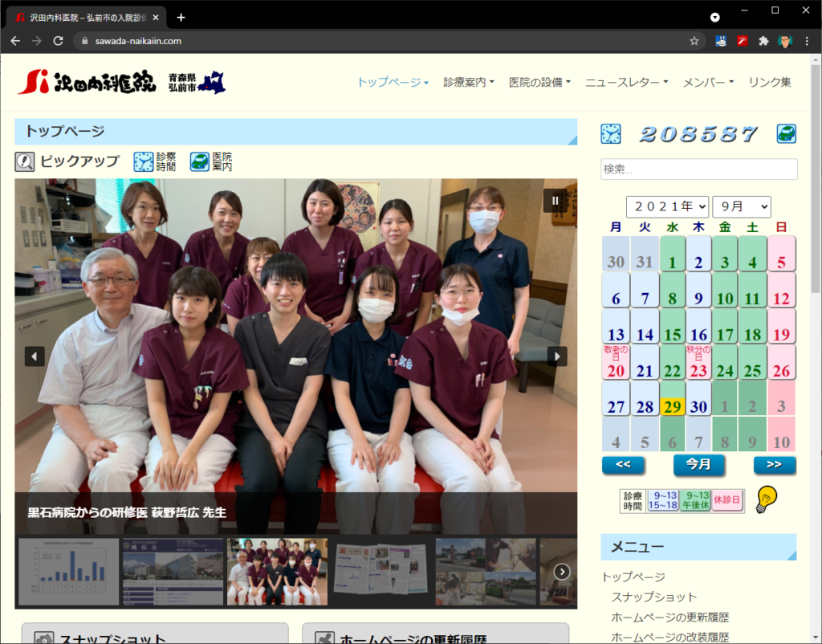Select September 1 on the calendar

672,254
